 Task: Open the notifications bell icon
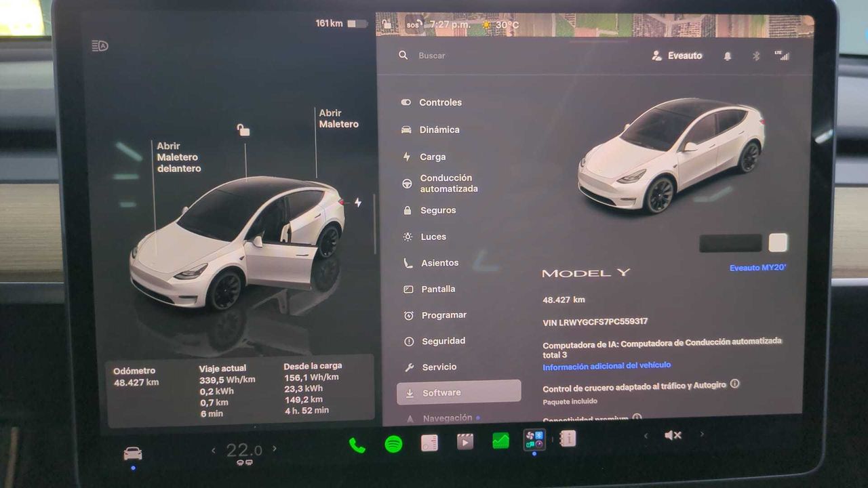click(728, 56)
